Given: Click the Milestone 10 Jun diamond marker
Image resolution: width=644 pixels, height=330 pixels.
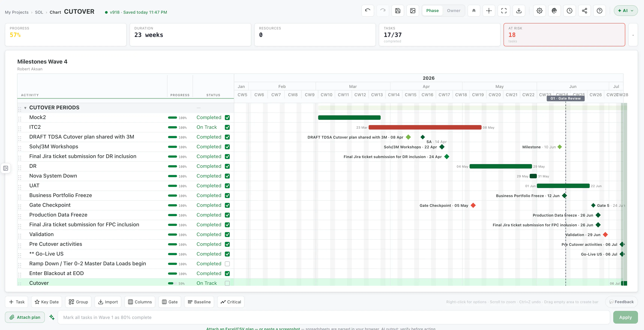Looking at the screenshot, I should (560, 147).
